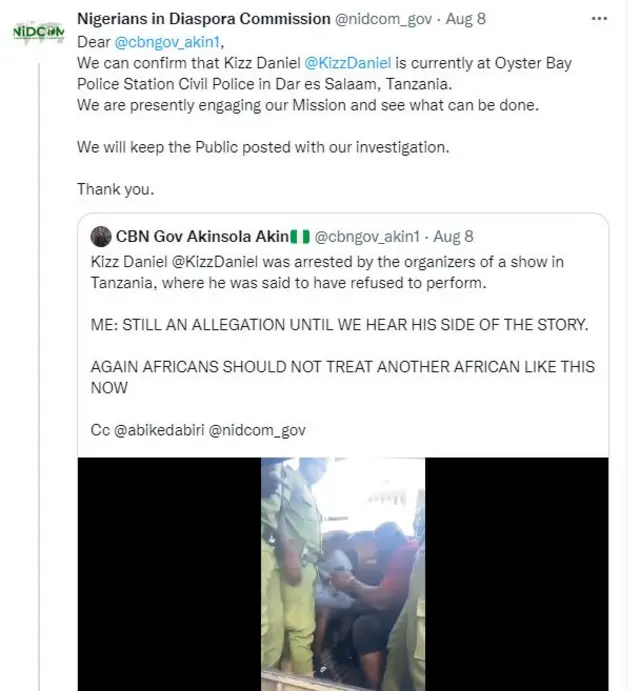Open the NIDCOM profile avatar
Image resolution: width=640 pixels, height=691 pixels.
pyautogui.click(x=38, y=32)
